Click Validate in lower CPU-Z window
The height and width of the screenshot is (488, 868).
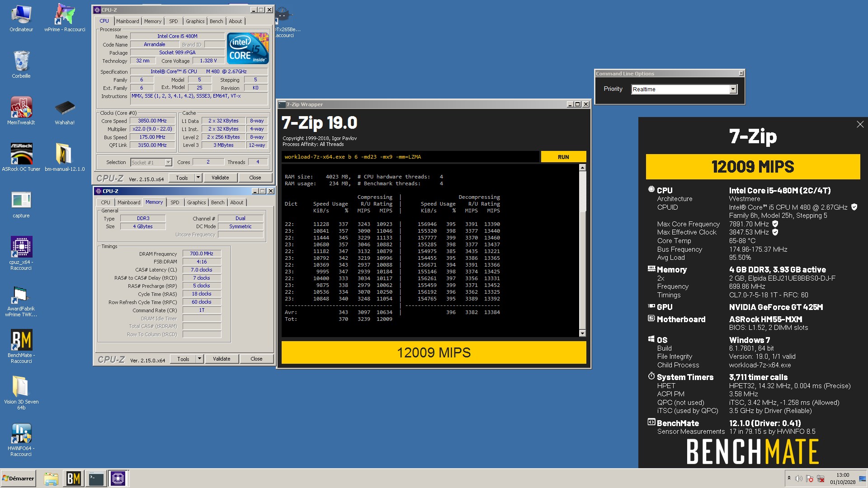222,359
